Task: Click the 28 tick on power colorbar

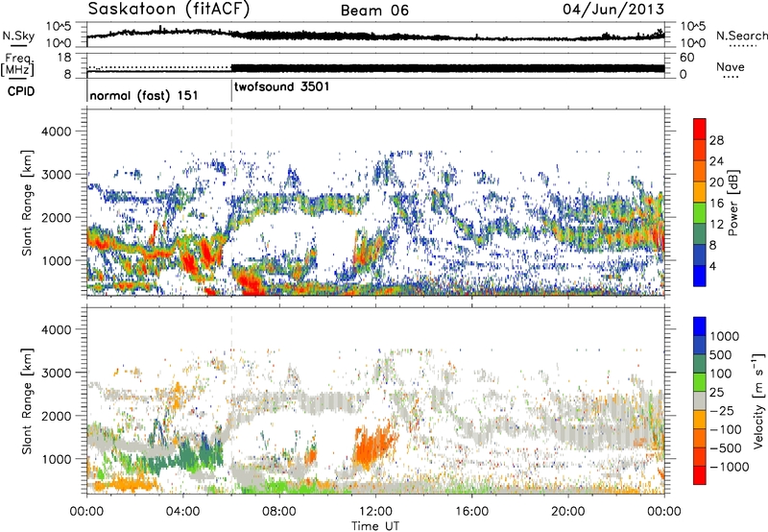Action: [716, 140]
